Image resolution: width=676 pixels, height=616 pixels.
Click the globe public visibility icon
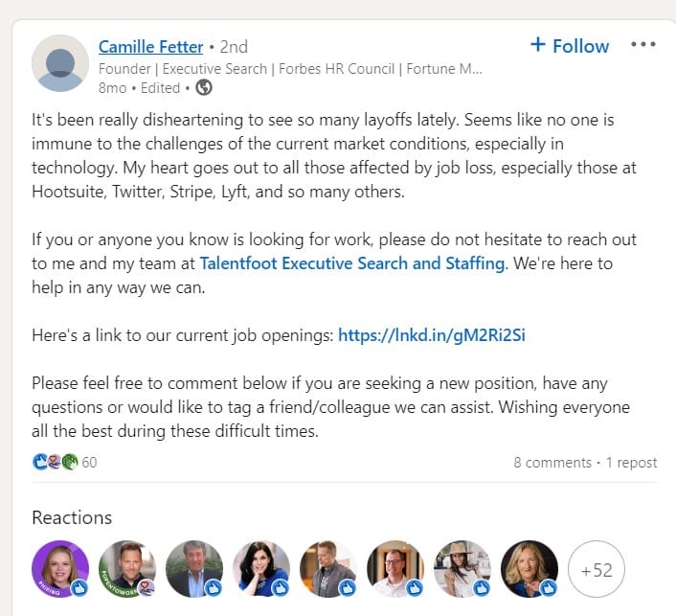coord(203,87)
